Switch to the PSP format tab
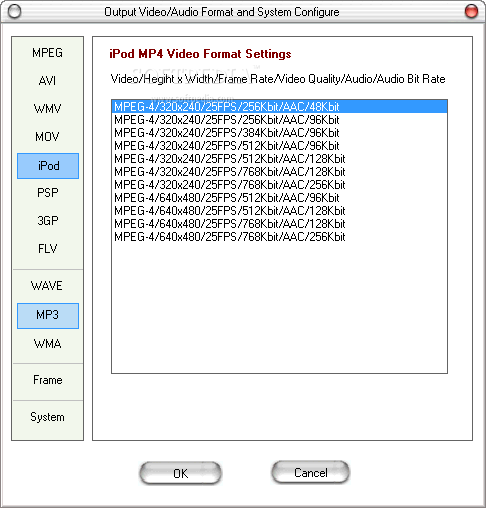Viewport: 486px width, 508px height. point(47,193)
